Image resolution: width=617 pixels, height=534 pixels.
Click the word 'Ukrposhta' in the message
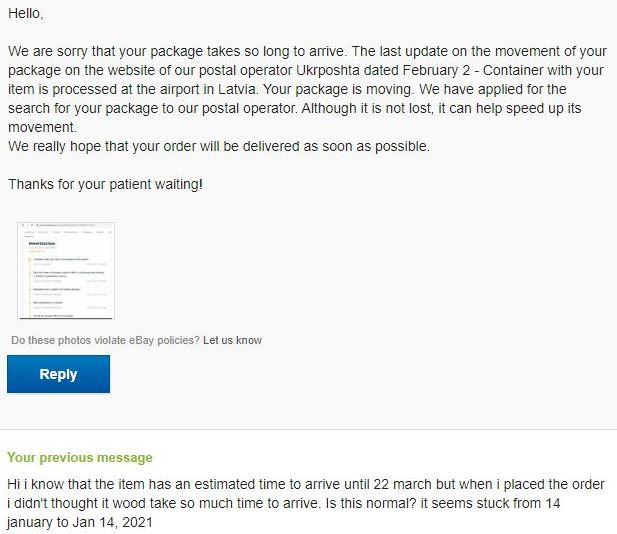pyautogui.click(x=328, y=70)
